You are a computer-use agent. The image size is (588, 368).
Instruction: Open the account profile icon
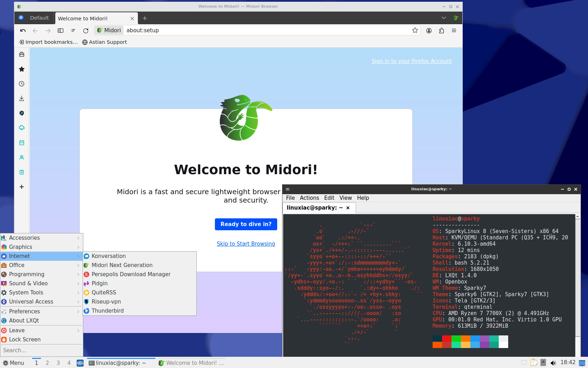point(429,30)
